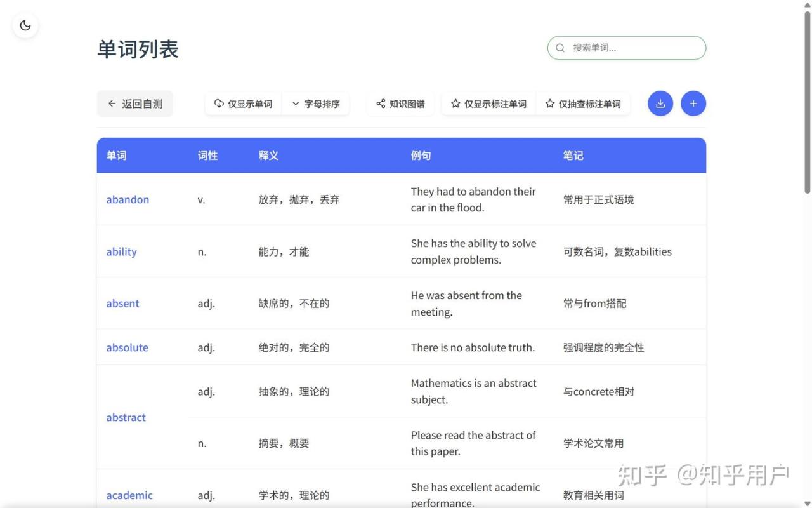The height and width of the screenshot is (508, 812).
Task: Click the cloud icon beside 仅显示单词
Action: (x=219, y=104)
